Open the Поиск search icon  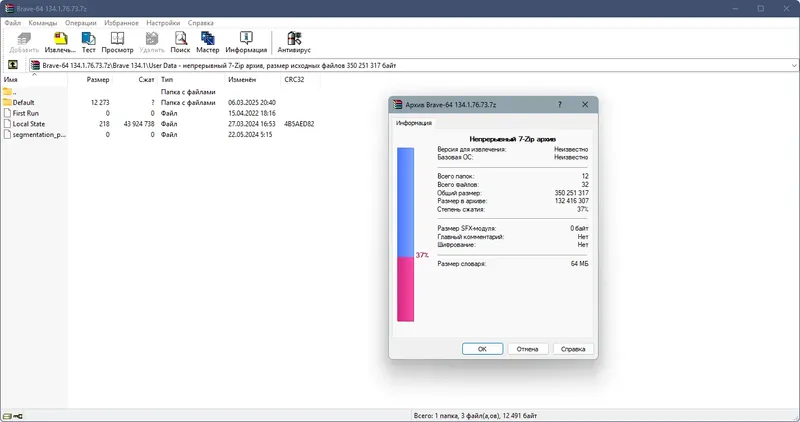180,39
